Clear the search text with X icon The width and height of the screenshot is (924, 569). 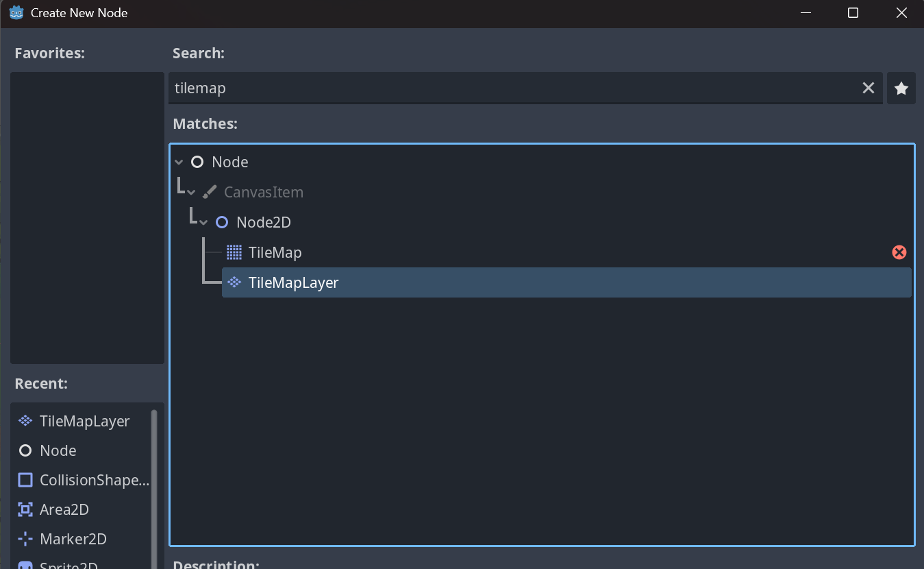coord(868,88)
